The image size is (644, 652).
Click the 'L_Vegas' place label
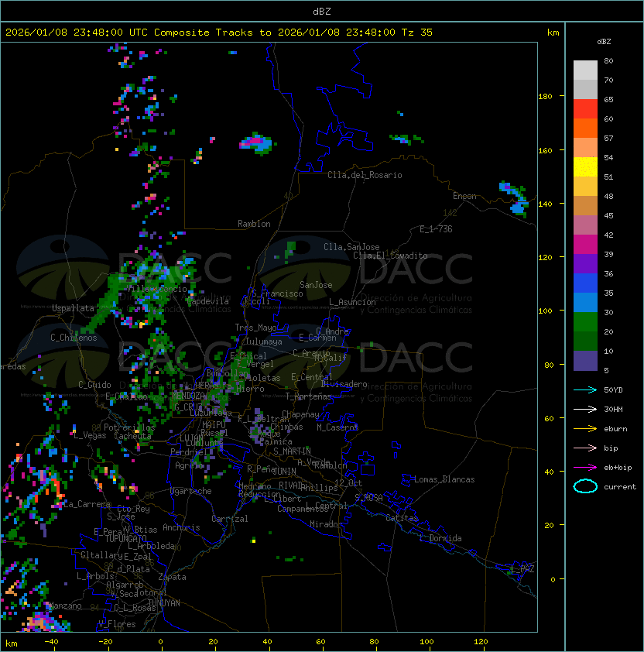[x=90, y=435]
